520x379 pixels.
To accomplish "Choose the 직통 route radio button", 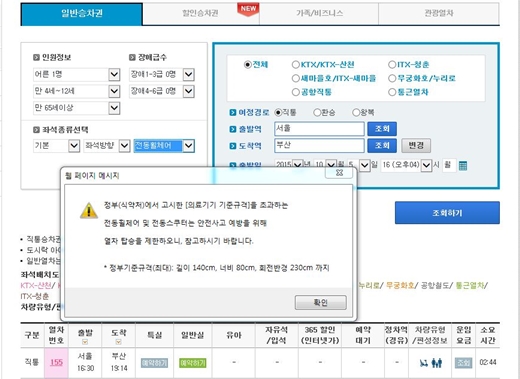I will tap(278, 112).
